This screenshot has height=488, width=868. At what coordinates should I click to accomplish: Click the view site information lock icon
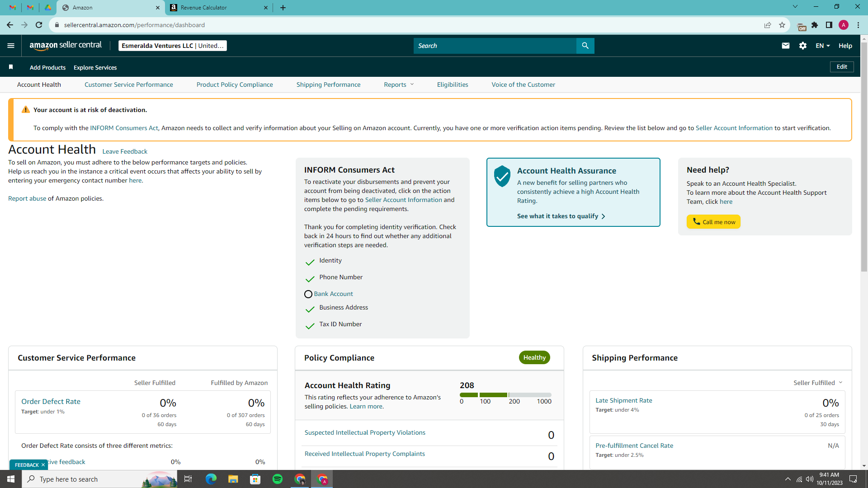(57, 25)
